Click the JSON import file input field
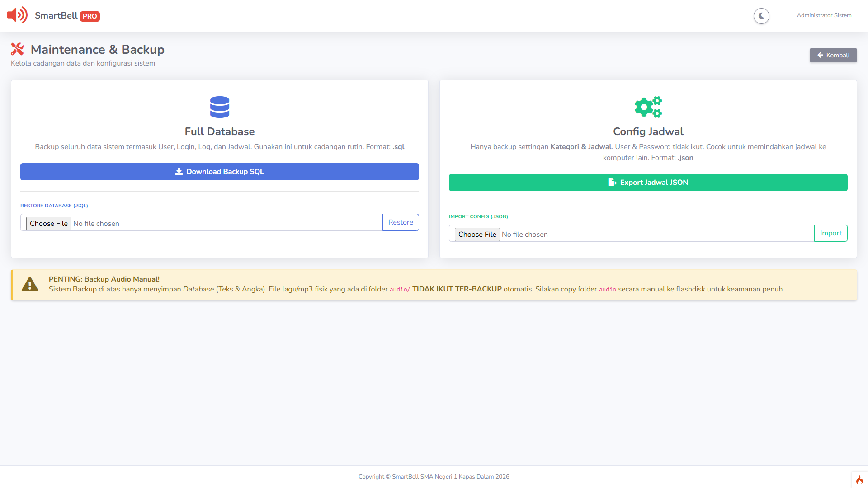The width and height of the screenshot is (868, 488). [656, 234]
